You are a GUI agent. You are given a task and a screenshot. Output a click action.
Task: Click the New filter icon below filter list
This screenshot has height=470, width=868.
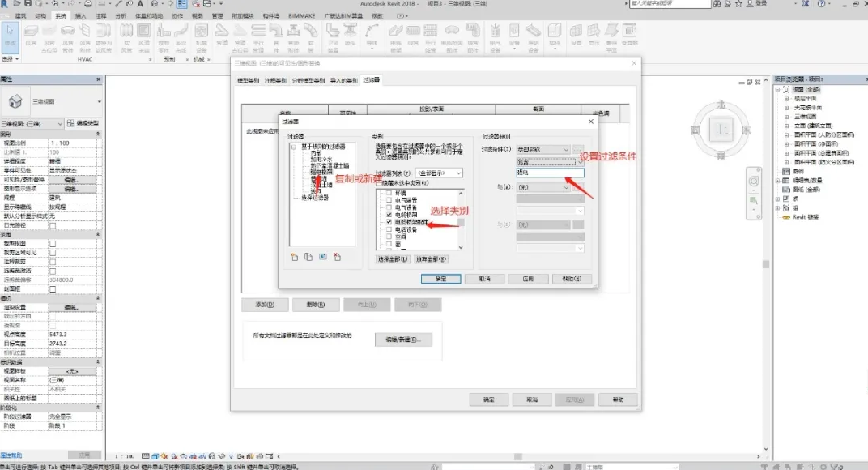tap(295, 257)
